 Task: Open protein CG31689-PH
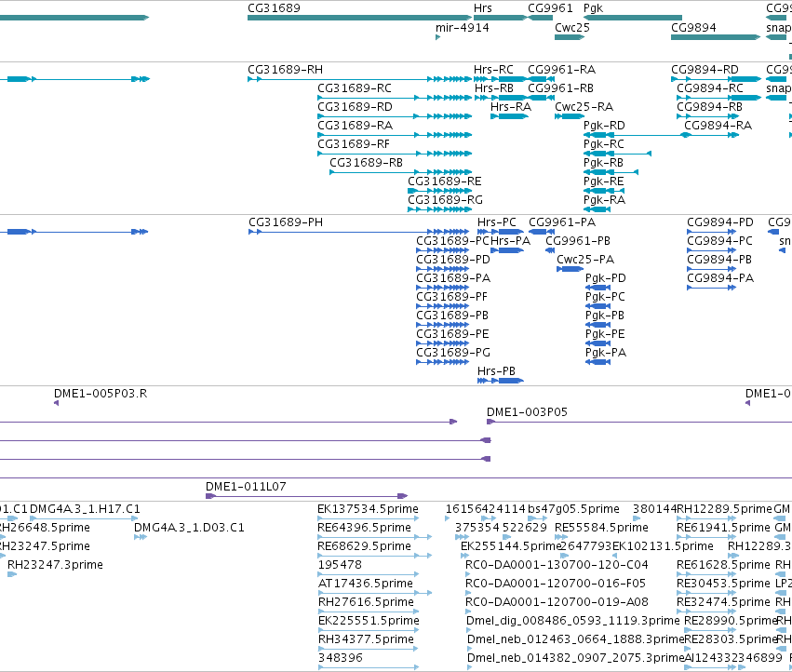click(x=286, y=222)
